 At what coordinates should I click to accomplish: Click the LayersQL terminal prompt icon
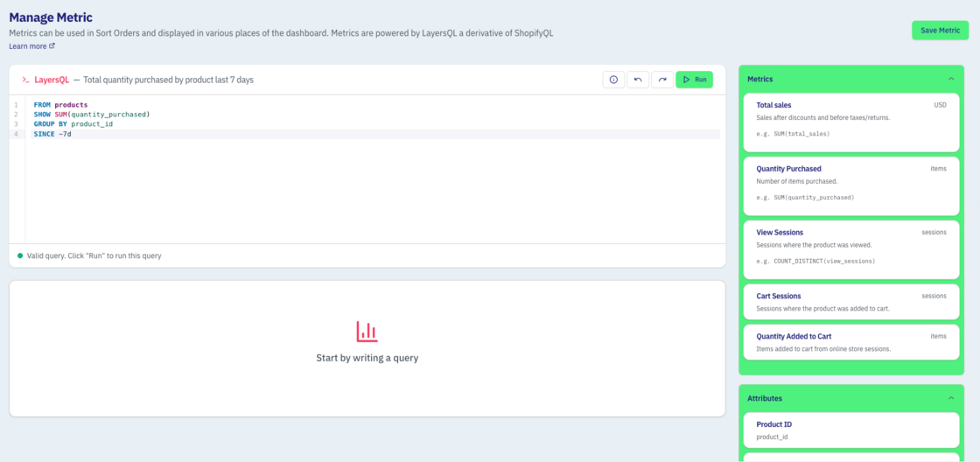25,80
